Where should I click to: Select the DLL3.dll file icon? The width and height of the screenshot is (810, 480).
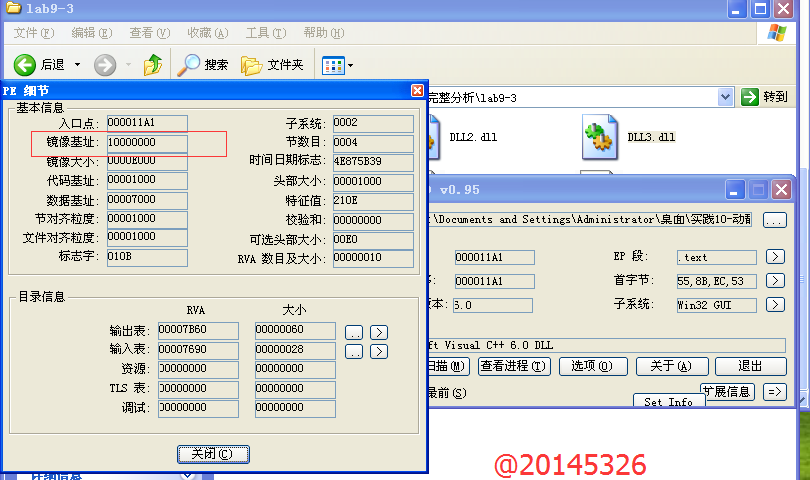pyautogui.click(x=598, y=137)
